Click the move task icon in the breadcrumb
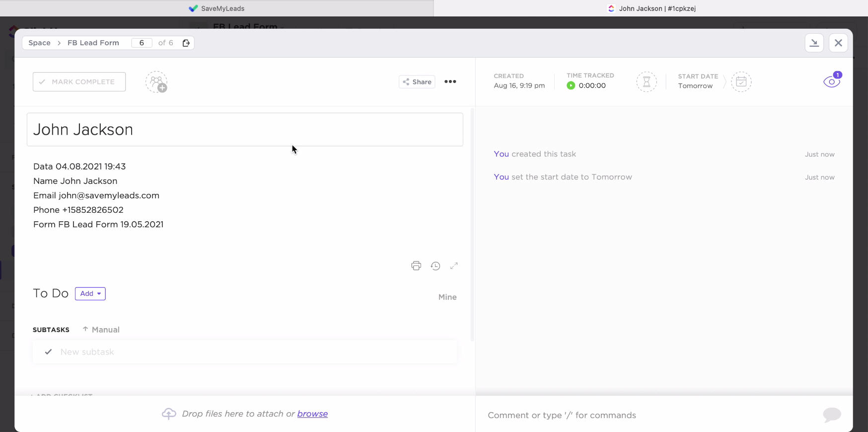 tap(186, 43)
